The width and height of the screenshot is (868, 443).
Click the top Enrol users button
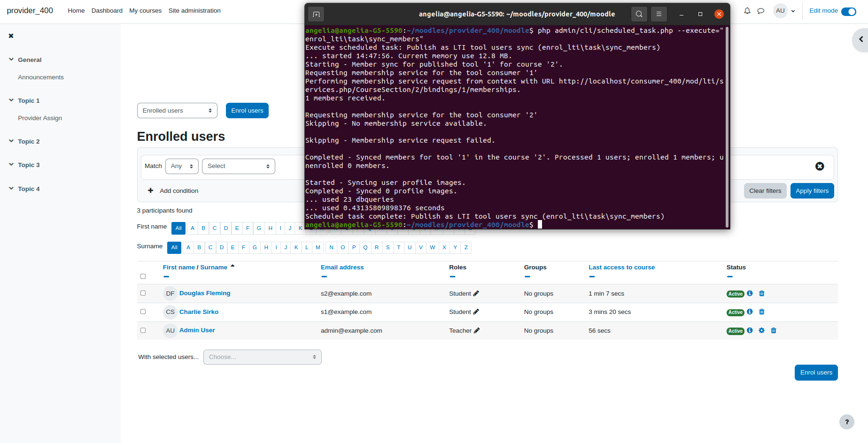[247, 111]
